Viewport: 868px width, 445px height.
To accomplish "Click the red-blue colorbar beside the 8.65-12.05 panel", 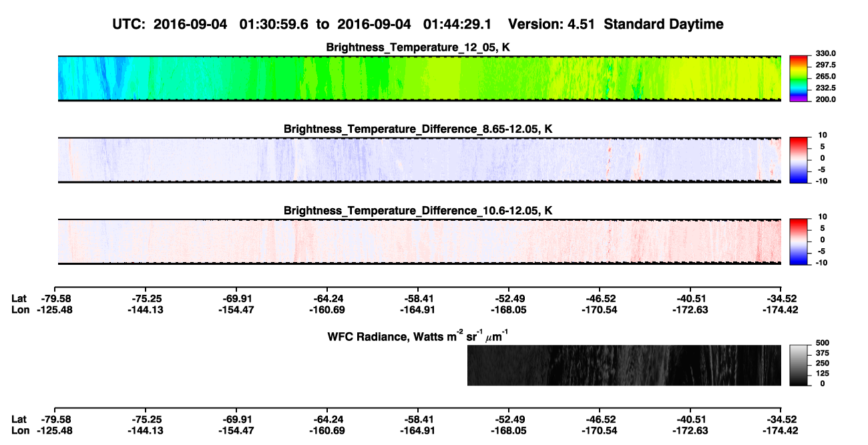I will click(799, 160).
